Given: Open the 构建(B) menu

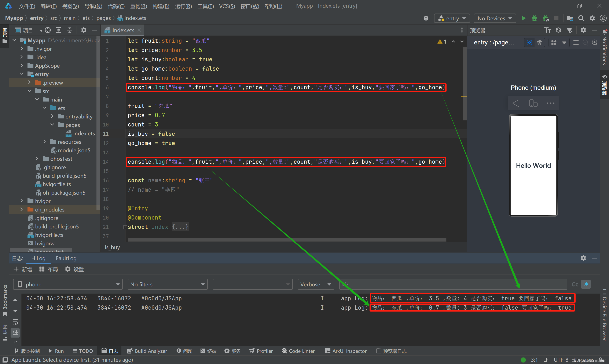Looking at the screenshot, I should pyautogui.click(x=161, y=6).
